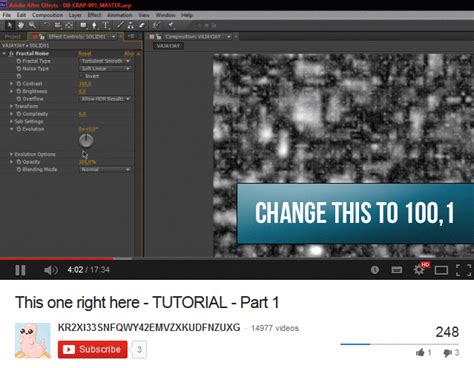Toggle the Contrast stopwatch

tap(19, 84)
